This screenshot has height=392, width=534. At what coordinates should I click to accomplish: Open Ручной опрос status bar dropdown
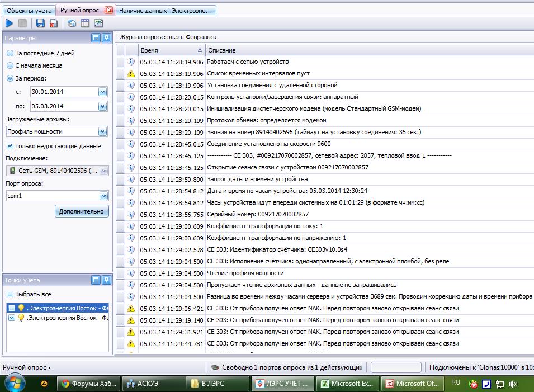pos(27,367)
